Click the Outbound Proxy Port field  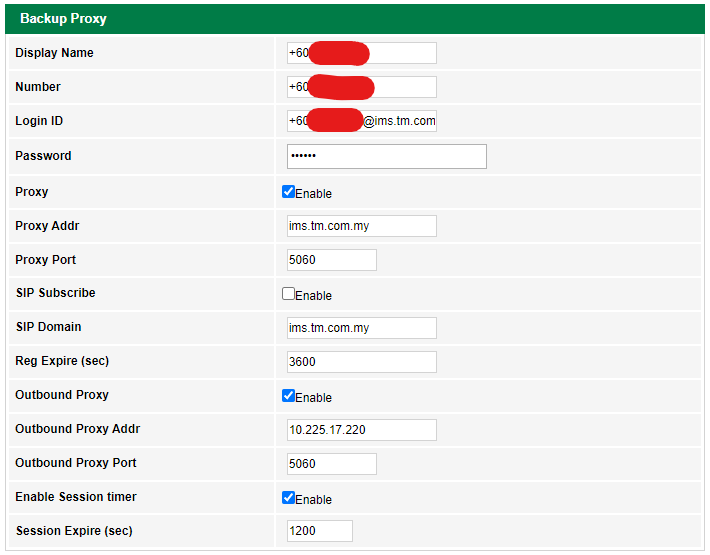[x=331, y=464]
